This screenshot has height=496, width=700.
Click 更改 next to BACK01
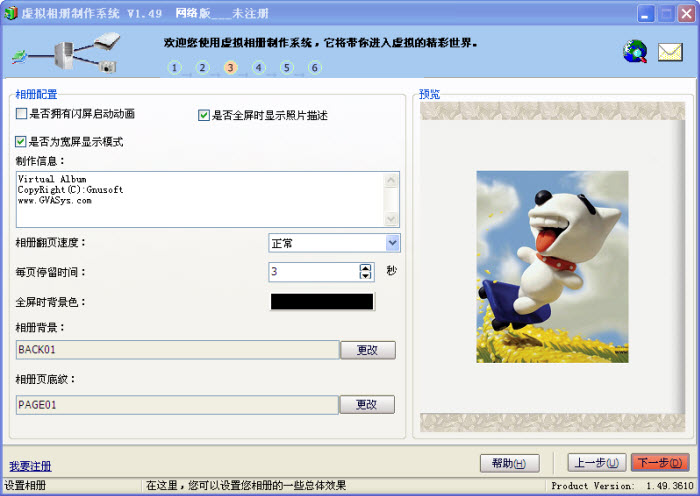(x=368, y=350)
